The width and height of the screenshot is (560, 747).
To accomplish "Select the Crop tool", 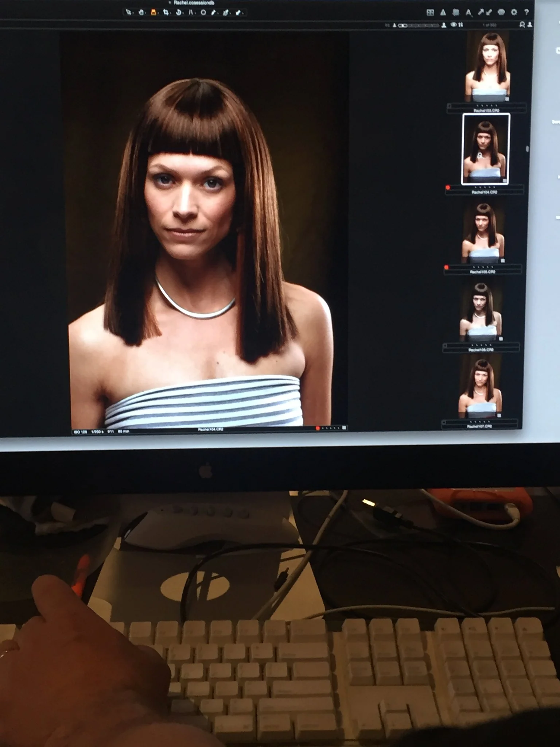I will (x=166, y=12).
